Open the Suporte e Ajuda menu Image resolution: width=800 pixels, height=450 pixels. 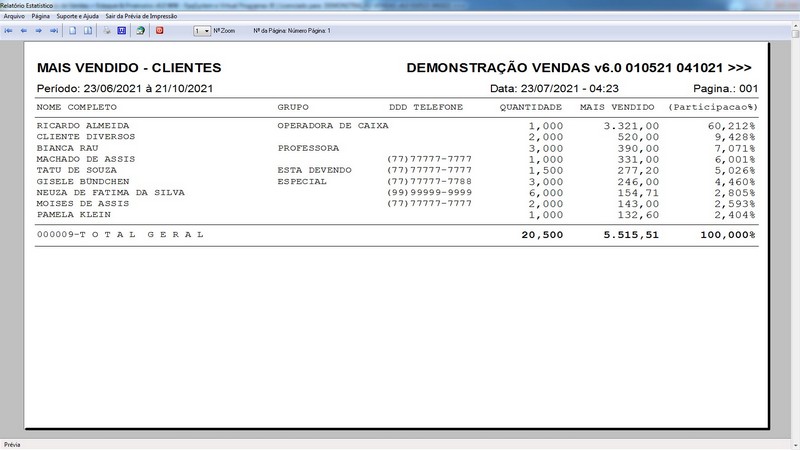pos(78,16)
